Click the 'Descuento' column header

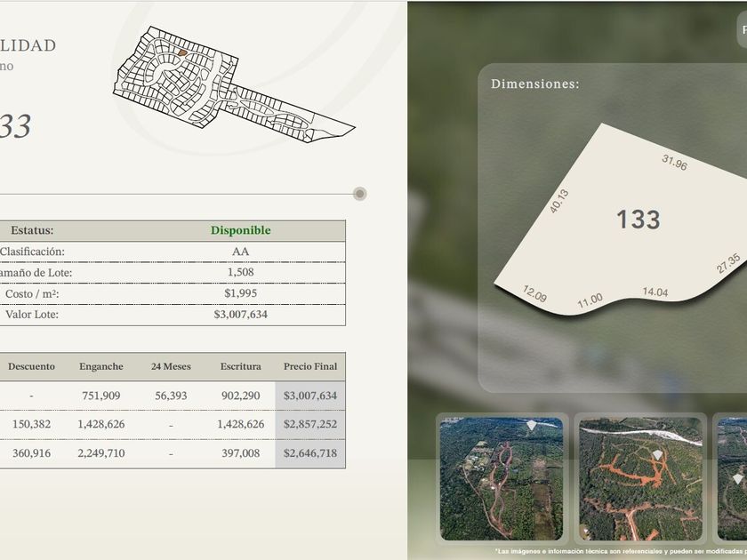pyautogui.click(x=31, y=366)
